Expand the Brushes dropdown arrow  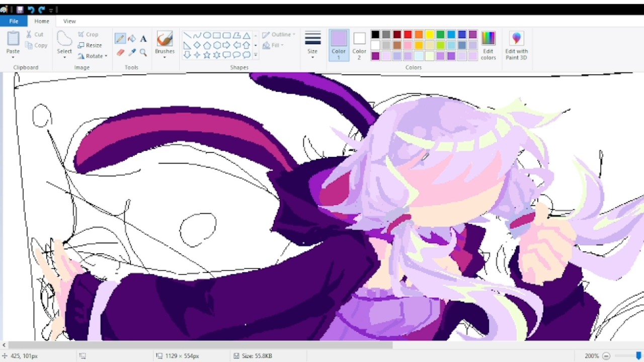pos(165,57)
